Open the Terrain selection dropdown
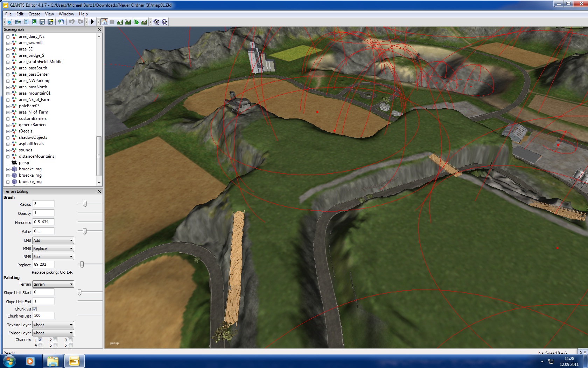Screen dimensions: 588x368 coord(53,284)
